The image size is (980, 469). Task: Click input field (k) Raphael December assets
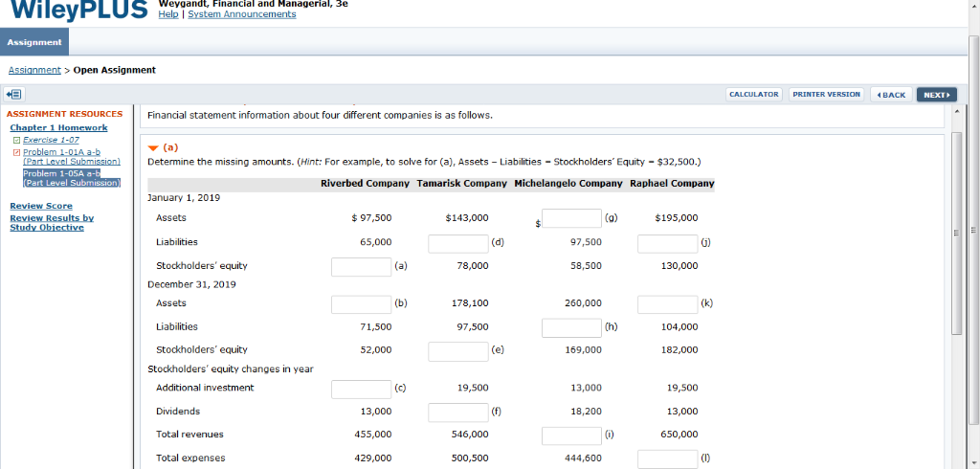[667, 304]
